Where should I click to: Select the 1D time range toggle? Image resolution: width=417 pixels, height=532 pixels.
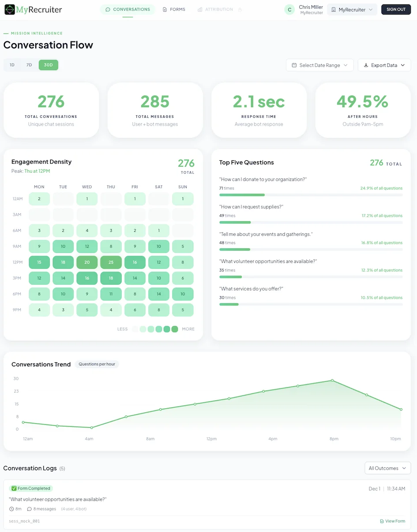click(12, 65)
